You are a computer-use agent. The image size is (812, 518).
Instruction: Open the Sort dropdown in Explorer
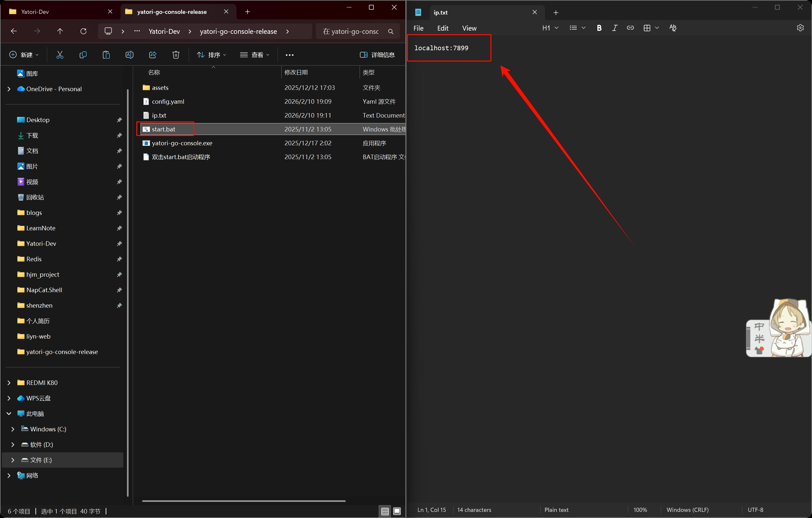211,55
